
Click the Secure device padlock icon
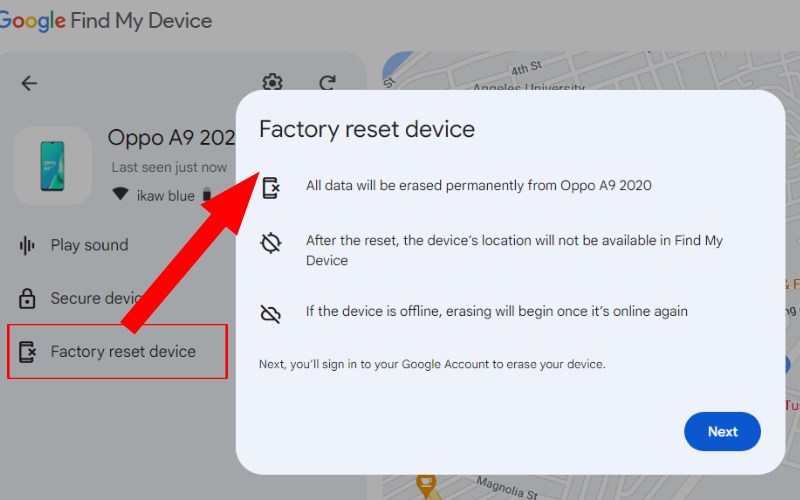coord(27,298)
